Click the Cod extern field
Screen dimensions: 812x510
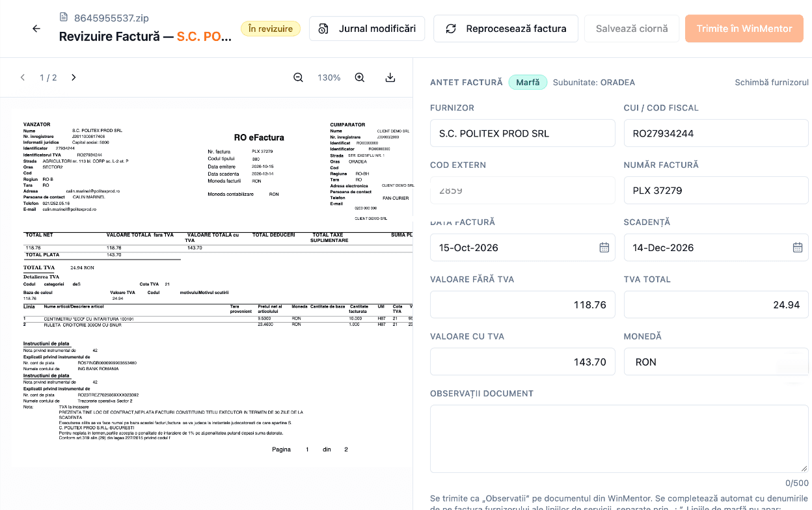tap(522, 191)
